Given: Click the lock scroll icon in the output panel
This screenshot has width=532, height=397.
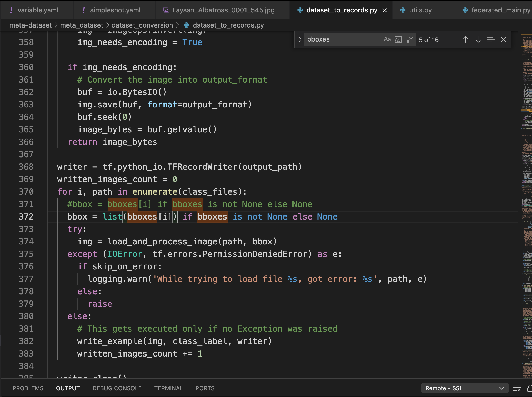Looking at the screenshot, I should [530, 388].
